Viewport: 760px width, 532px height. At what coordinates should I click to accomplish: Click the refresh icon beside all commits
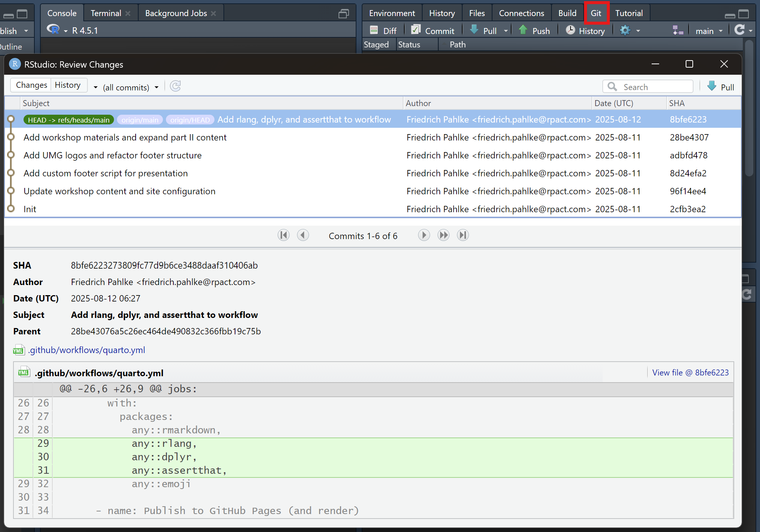pyautogui.click(x=175, y=86)
